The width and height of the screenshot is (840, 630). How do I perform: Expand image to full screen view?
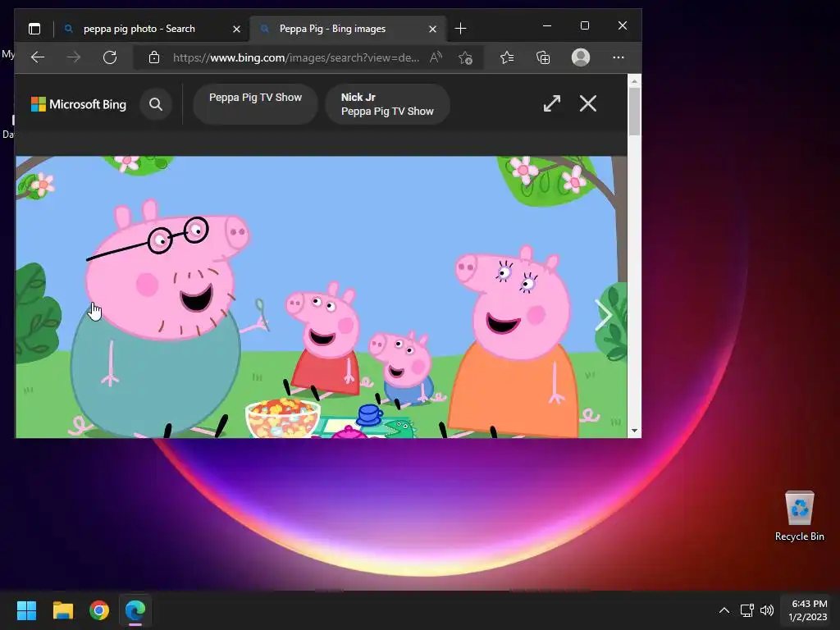click(552, 103)
